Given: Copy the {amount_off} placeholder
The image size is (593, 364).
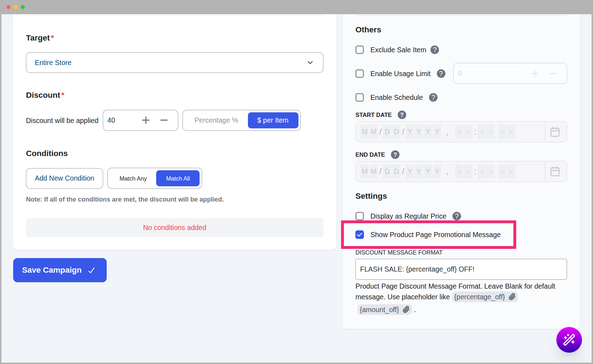Looking at the screenshot, I should pos(406,310).
